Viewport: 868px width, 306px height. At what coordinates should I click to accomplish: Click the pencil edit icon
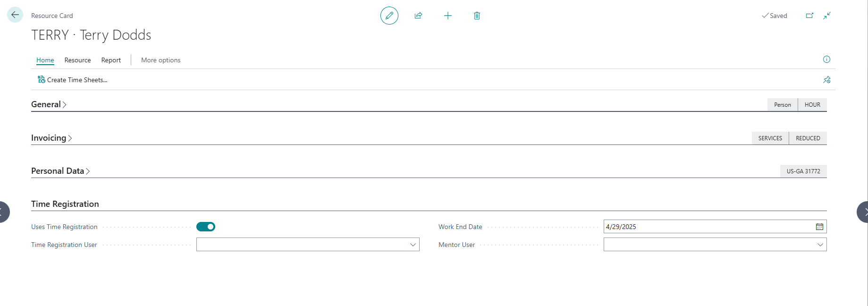pos(389,16)
